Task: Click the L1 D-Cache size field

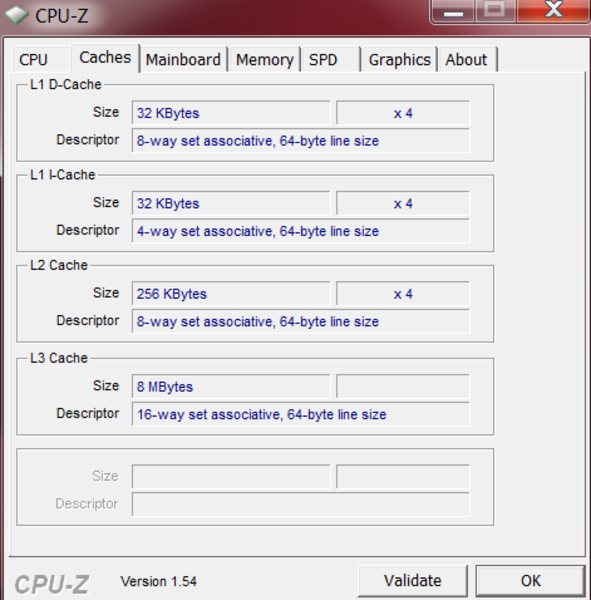Action: coord(231,113)
